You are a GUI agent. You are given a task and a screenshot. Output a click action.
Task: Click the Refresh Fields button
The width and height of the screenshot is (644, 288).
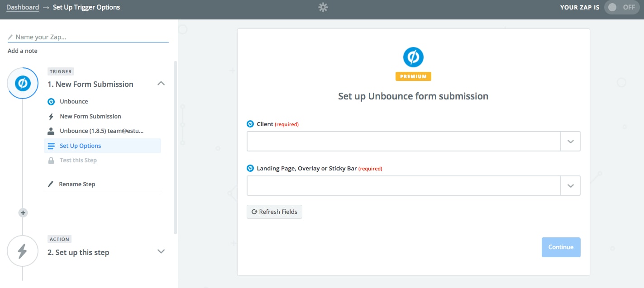(274, 212)
